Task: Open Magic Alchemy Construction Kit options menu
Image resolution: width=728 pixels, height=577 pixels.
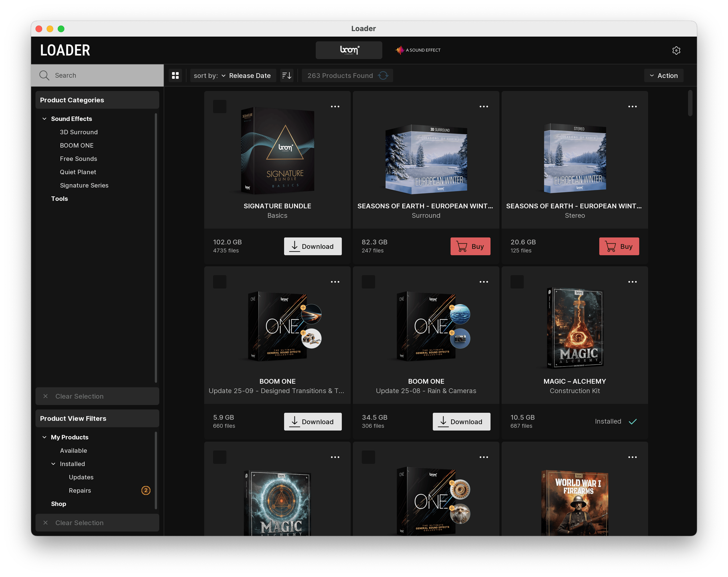Action: [x=632, y=282]
